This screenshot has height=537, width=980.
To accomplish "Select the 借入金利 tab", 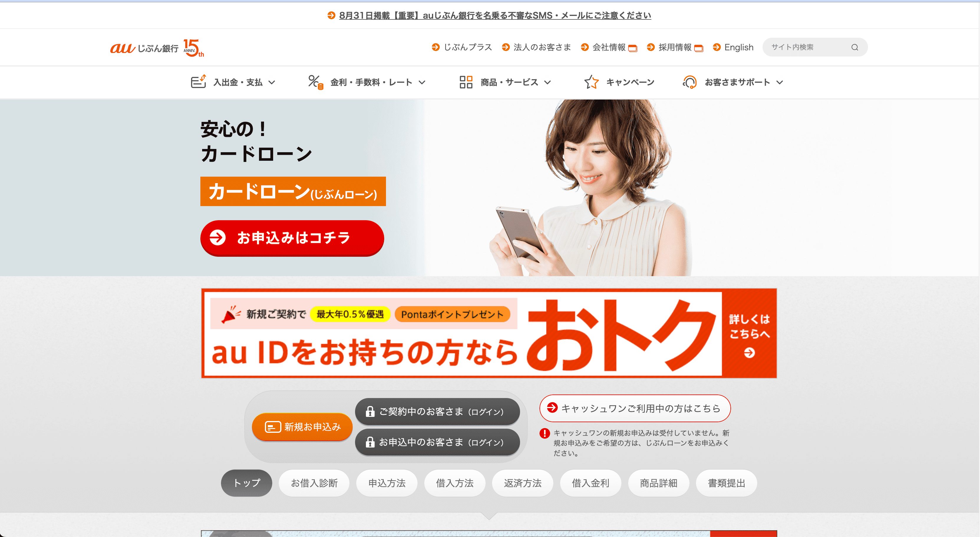I will (590, 483).
